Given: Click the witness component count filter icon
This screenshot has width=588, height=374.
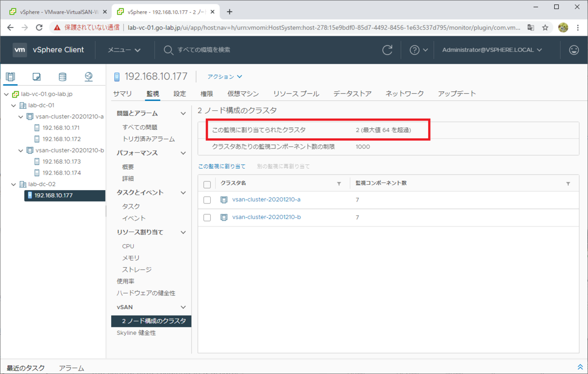Looking at the screenshot, I should click(x=568, y=184).
